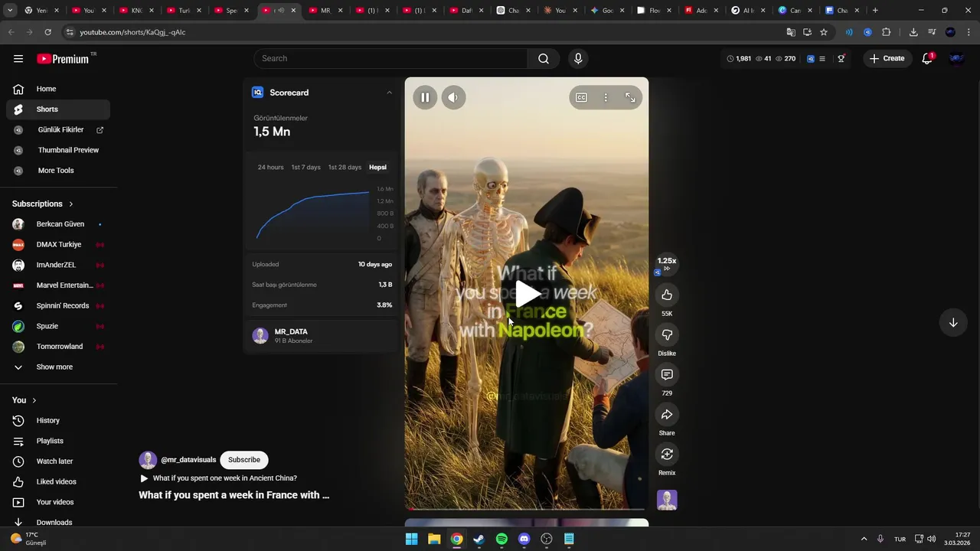
Task: Open the Short's more options menu
Action: tap(606, 97)
